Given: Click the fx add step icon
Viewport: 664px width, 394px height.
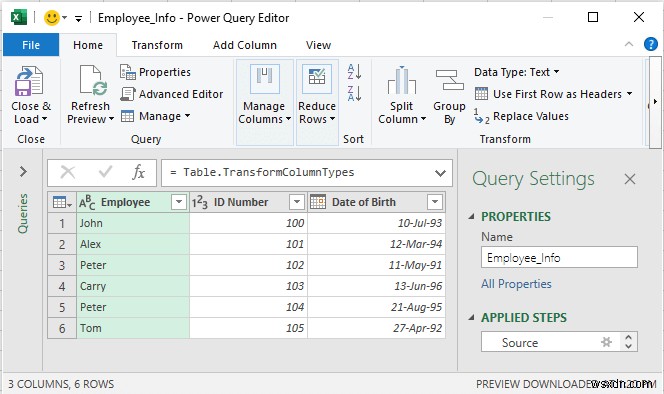Looking at the screenshot, I should point(138,172).
